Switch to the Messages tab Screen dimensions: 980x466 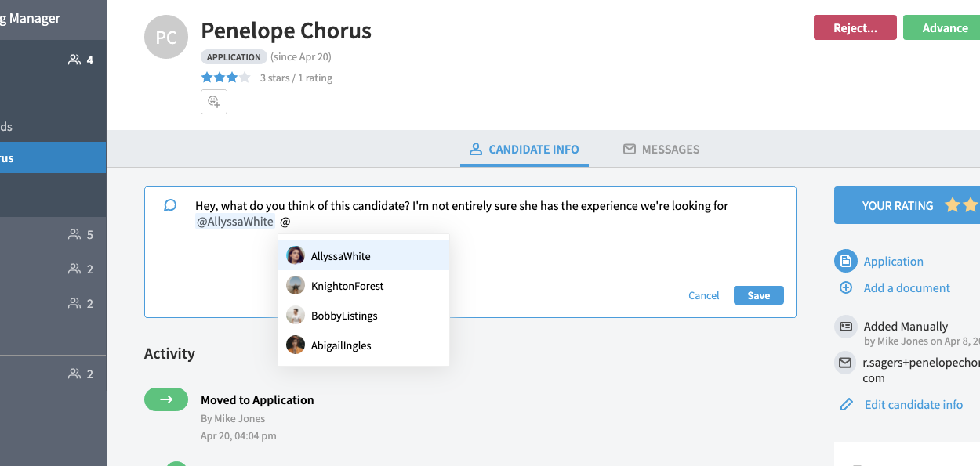pos(661,149)
